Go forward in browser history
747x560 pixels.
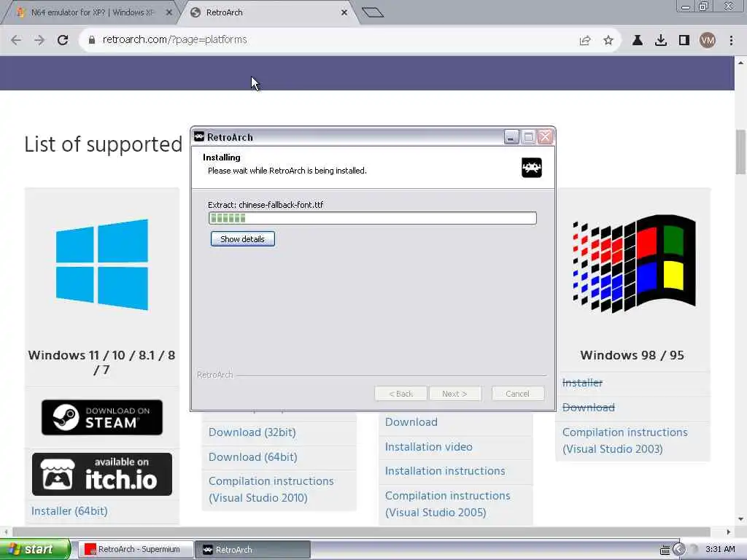39,40
